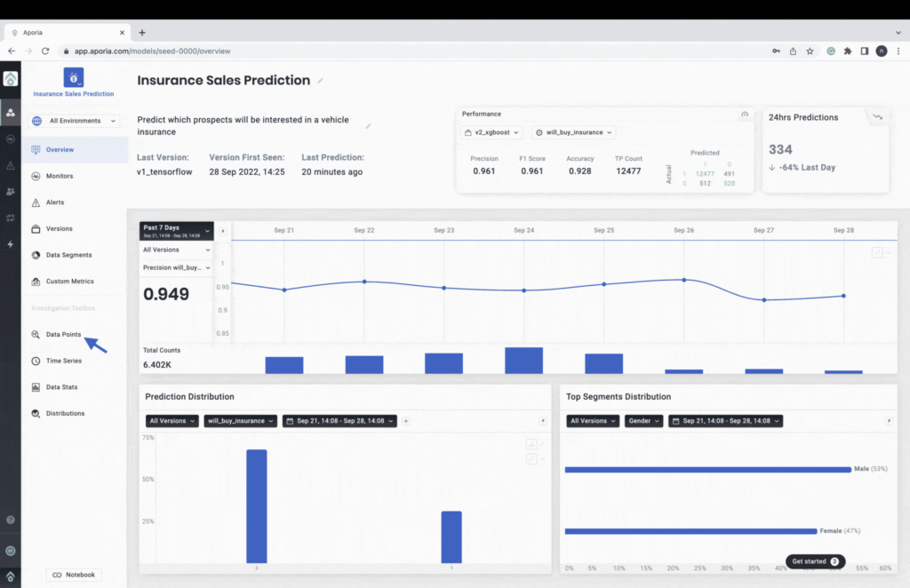Image resolution: width=910 pixels, height=588 pixels.
Task: Open the Past 7 Days time range dropdown
Action: click(x=177, y=231)
